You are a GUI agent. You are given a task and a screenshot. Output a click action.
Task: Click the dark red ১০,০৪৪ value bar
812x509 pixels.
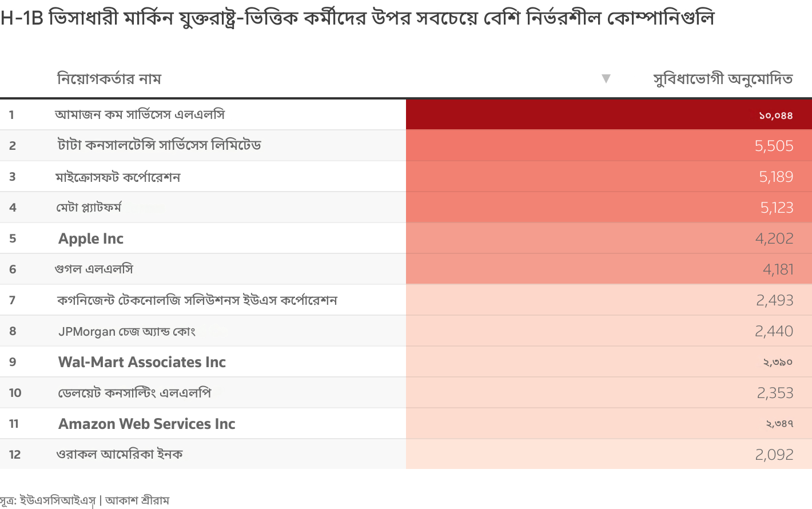click(608, 114)
